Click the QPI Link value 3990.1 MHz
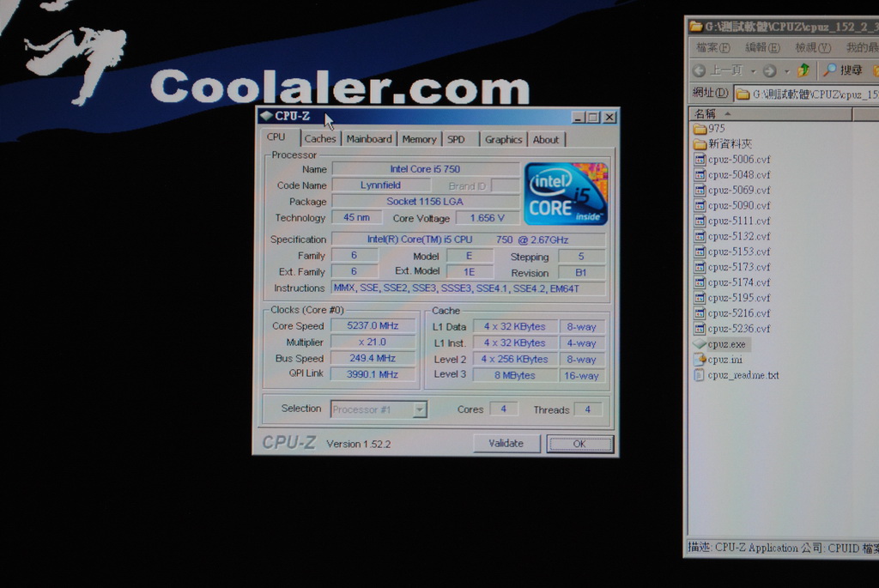Viewport: 879px width, 588px height. (x=373, y=374)
